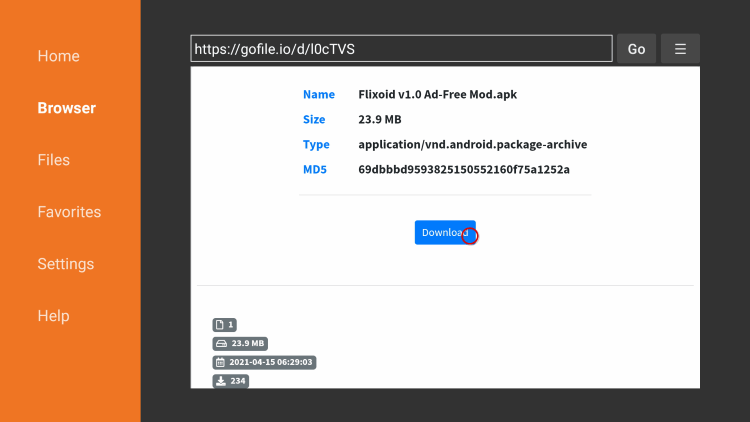Open Settings from the sidebar
The image size is (750, 422).
(66, 264)
